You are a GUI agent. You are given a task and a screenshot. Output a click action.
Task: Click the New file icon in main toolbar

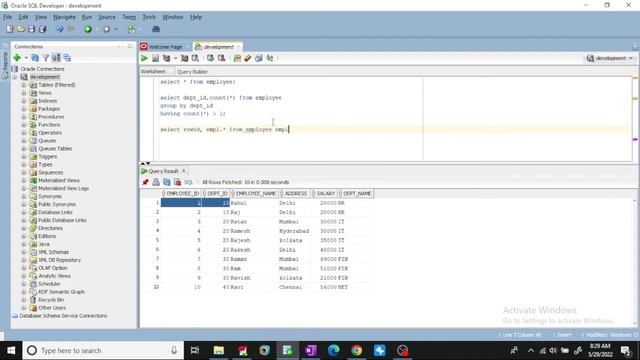[10, 29]
